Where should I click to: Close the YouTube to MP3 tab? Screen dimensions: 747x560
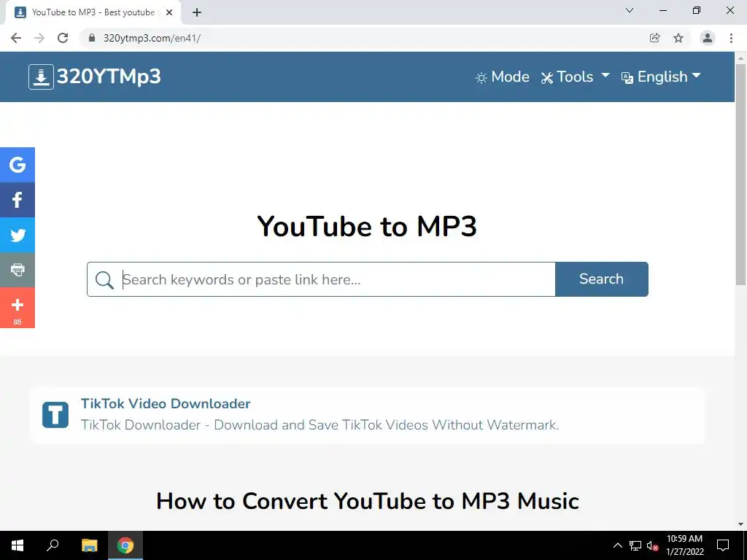tap(169, 12)
